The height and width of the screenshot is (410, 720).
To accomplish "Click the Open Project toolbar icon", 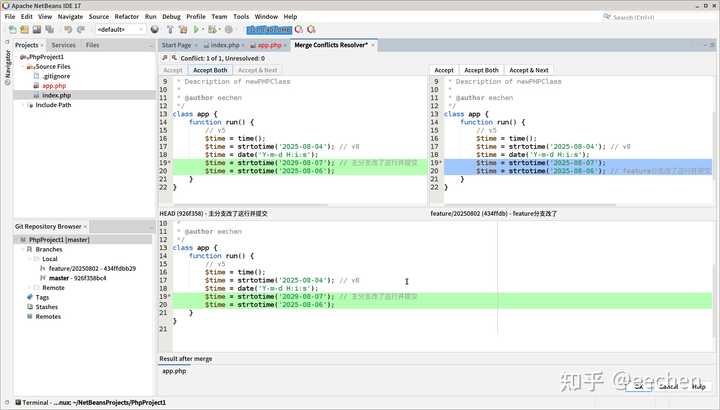I will point(37,29).
